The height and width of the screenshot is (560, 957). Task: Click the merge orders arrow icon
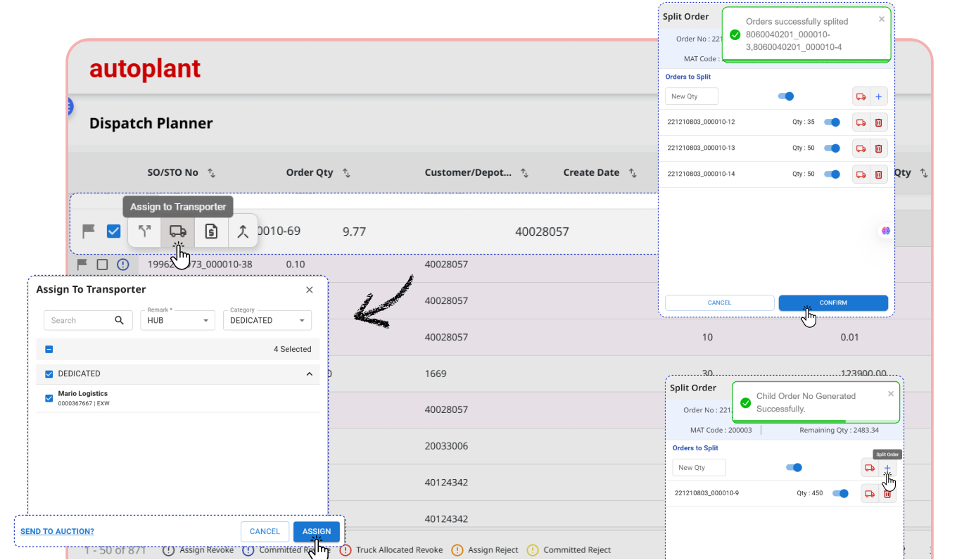[243, 231]
